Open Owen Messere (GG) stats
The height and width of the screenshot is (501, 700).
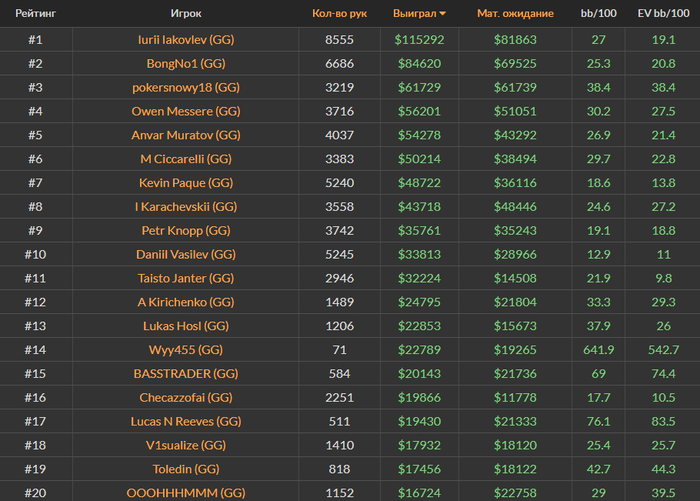click(x=186, y=111)
